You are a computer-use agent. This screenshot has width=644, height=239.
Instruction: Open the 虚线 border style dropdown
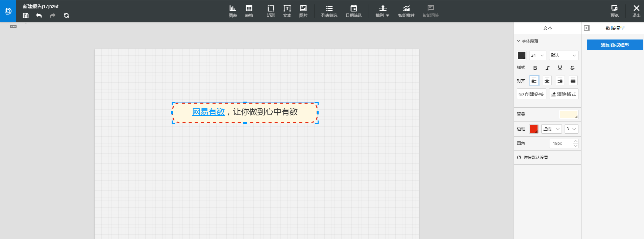[551, 129]
